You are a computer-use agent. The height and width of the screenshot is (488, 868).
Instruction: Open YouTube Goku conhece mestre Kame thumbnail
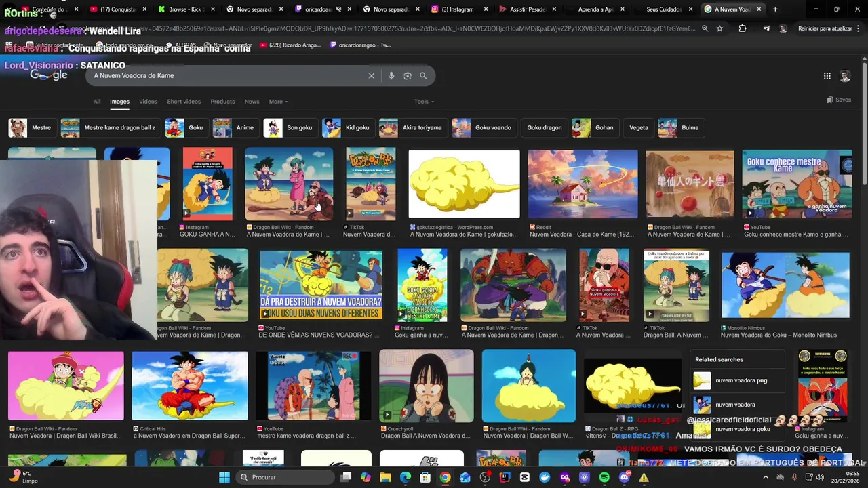[x=797, y=184]
